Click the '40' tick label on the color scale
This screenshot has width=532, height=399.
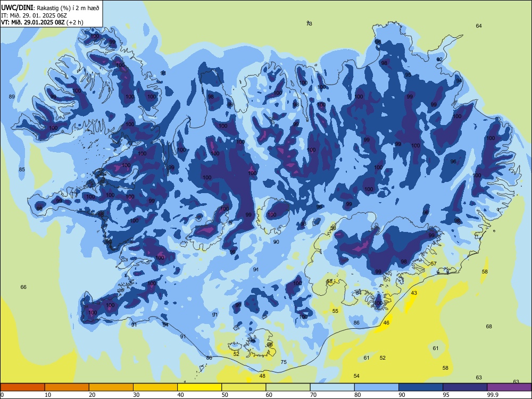[181, 395]
